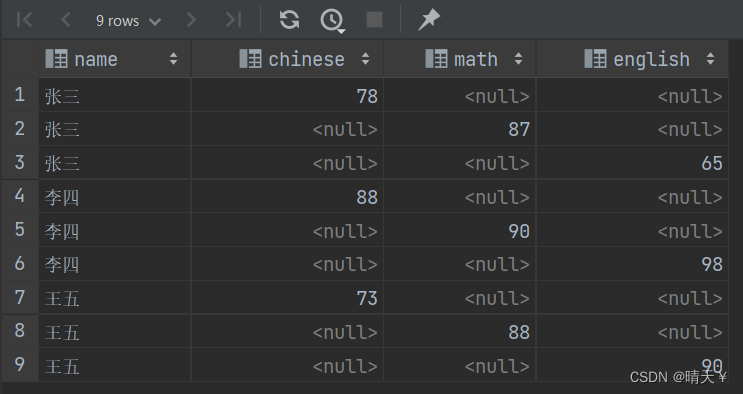Select the chinese value 73

pyautogui.click(x=287, y=298)
